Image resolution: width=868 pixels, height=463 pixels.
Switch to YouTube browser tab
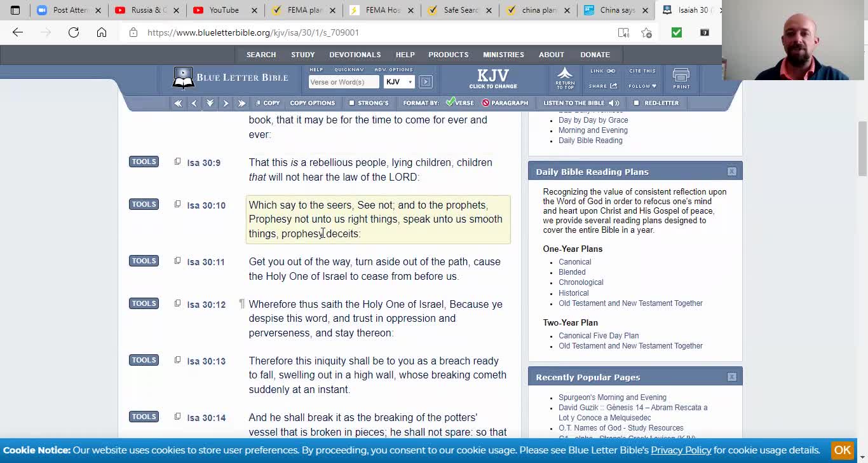pyautogui.click(x=224, y=10)
